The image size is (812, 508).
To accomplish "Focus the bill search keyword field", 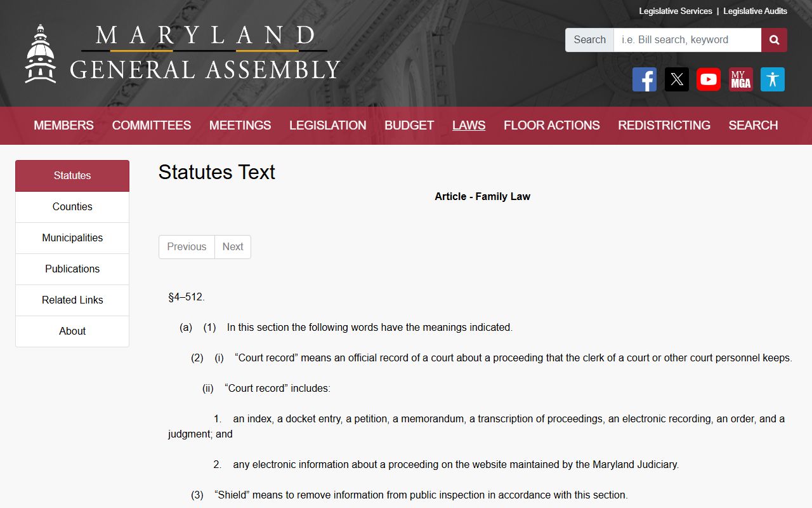I will (687, 40).
